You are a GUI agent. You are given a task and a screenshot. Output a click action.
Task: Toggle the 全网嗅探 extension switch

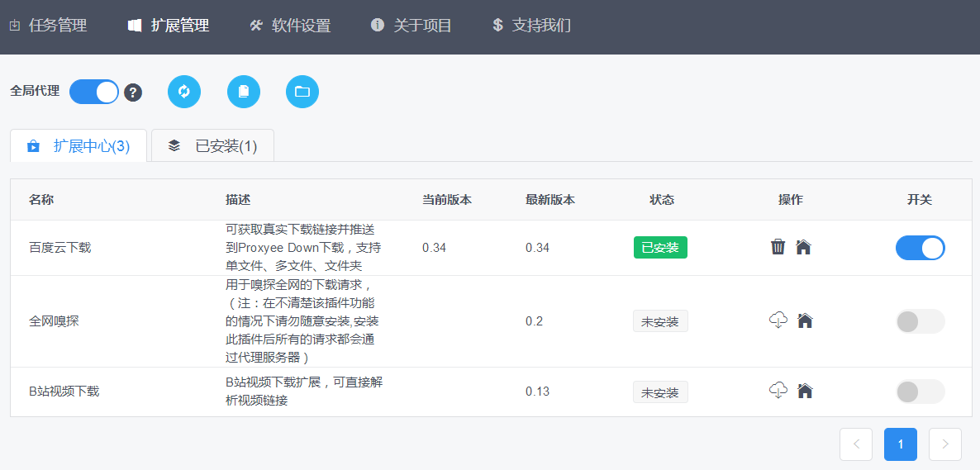[920, 321]
